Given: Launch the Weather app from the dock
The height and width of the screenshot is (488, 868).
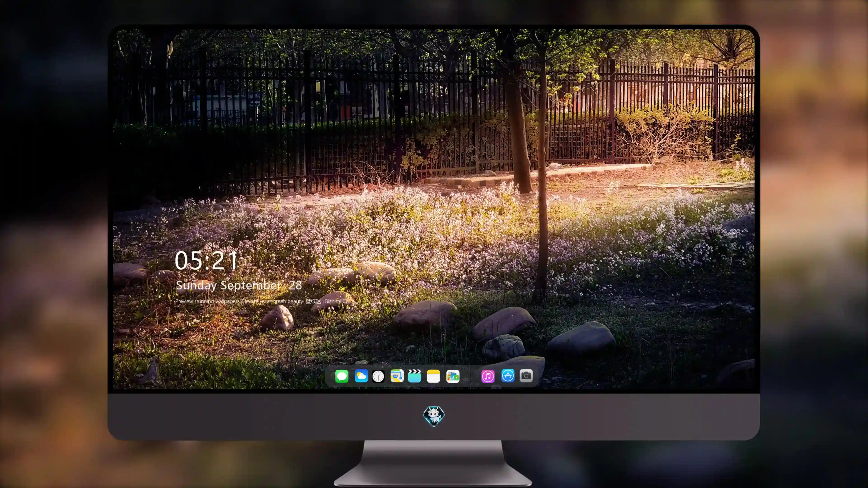Looking at the screenshot, I should click(x=361, y=376).
